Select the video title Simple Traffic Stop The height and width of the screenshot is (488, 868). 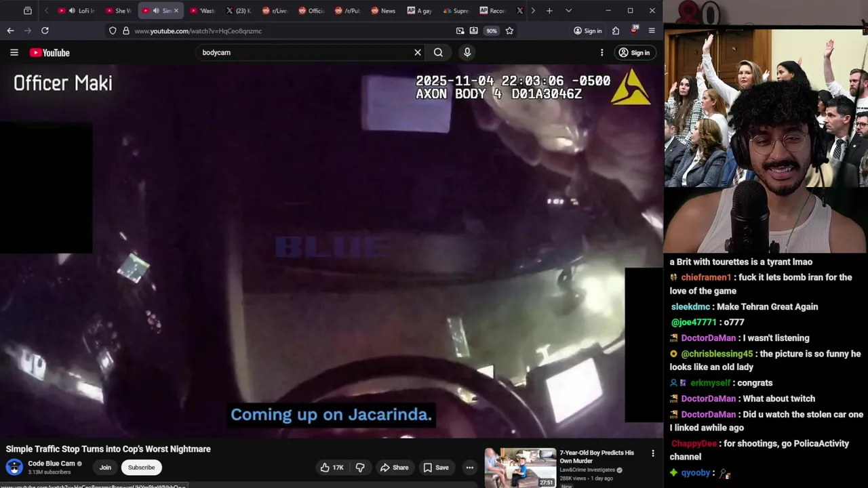tap(108, 449)
